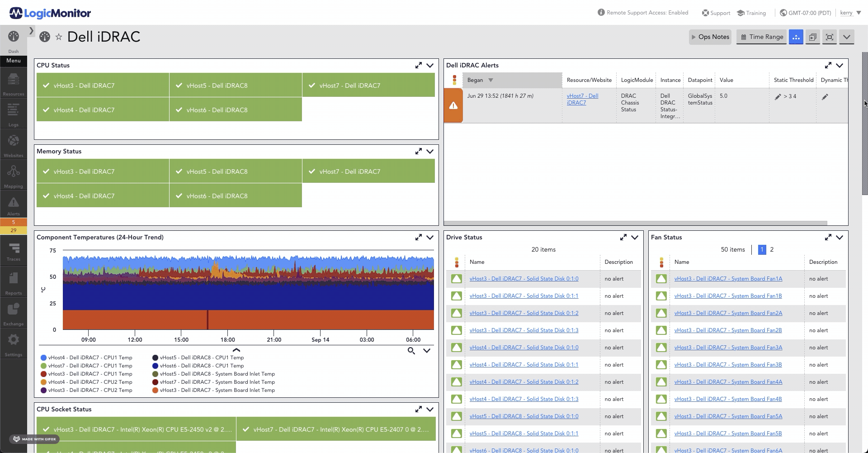Open the Resources sidebar section

click(14, 84)
